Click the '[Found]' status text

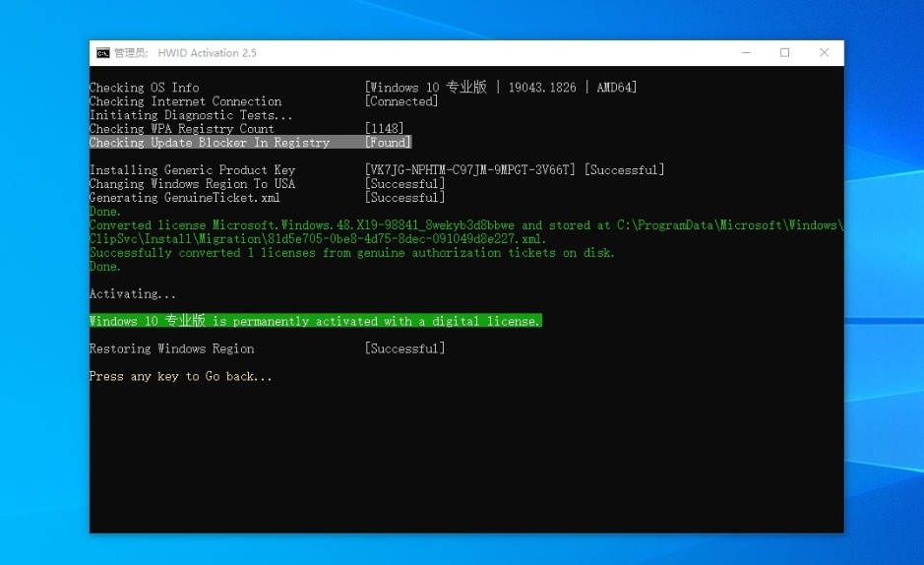388,143
